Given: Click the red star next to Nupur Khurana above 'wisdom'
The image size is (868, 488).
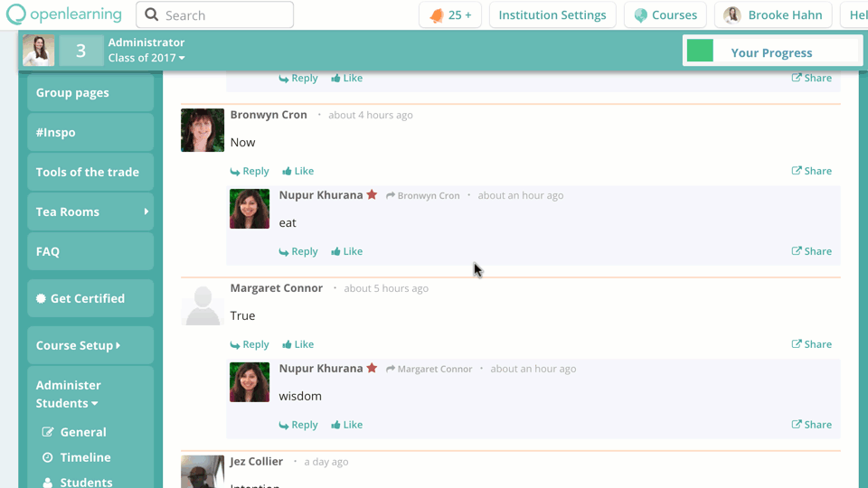Looking at the screenshot, I should (372, 368).
